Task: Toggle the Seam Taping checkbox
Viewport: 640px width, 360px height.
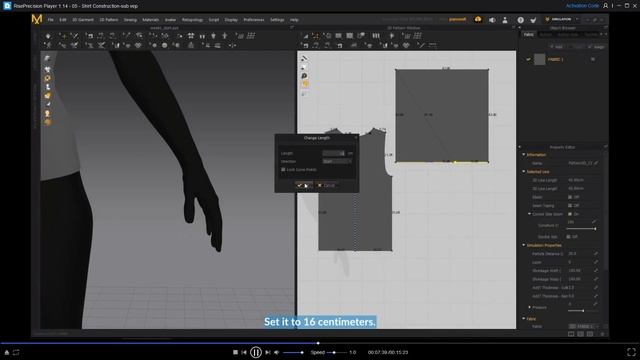Action: [570, 206]
